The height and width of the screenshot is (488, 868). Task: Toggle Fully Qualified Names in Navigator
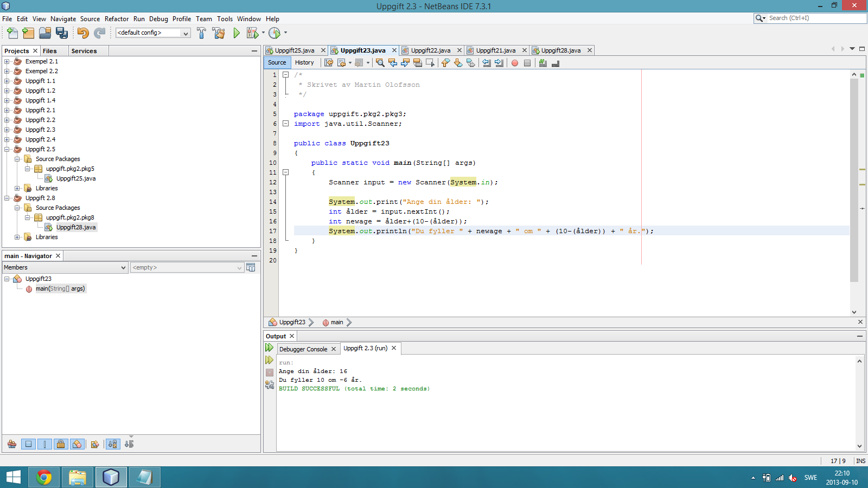point(95,444)
